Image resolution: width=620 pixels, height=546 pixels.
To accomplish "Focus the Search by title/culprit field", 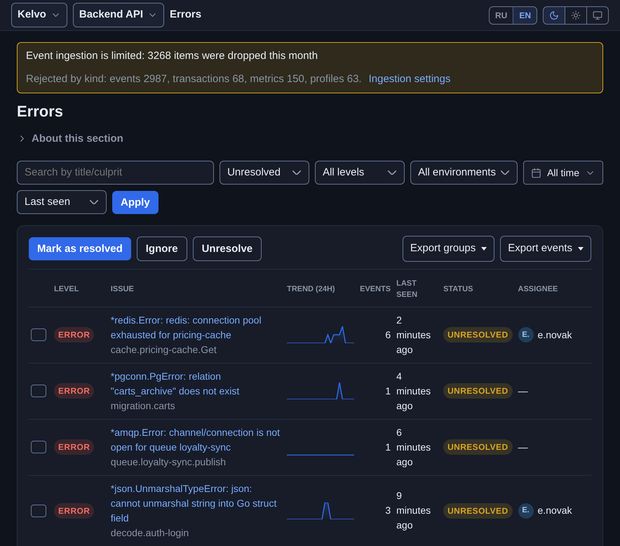I will click(115, 172).
